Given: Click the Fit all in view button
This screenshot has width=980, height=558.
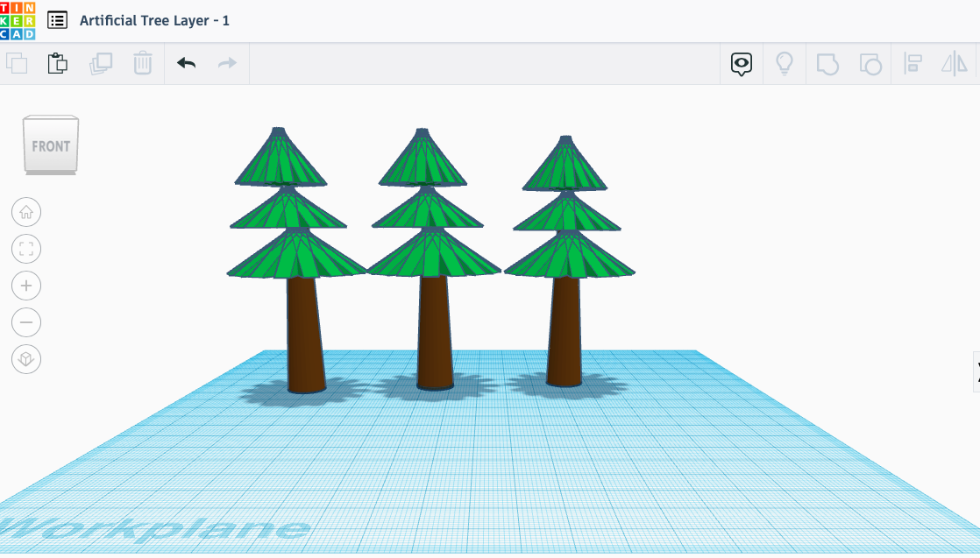Looking at the screenshot, I should [x=26, y=250].
